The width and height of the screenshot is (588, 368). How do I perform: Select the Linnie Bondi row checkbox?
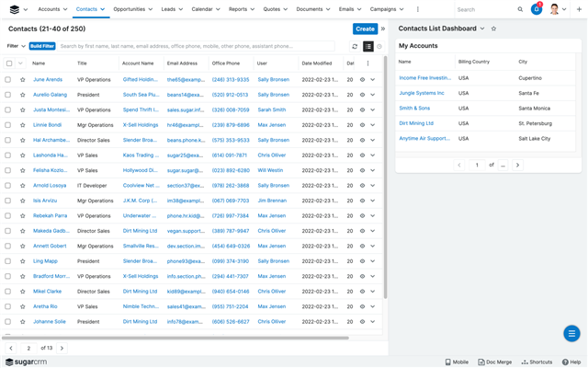tap(8, 125)
